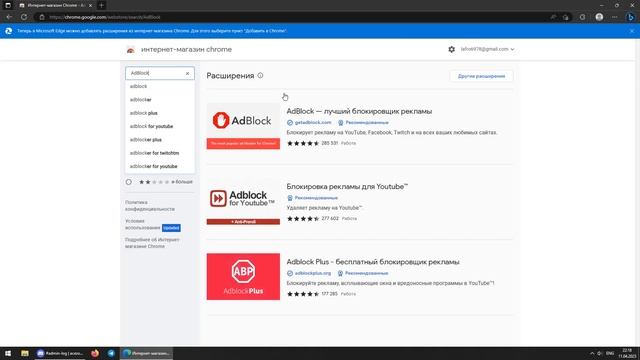Click the site lock icon in address bar
Image resolution: width=640 pixels, height=360 pixels.
[x=42, y=17]
